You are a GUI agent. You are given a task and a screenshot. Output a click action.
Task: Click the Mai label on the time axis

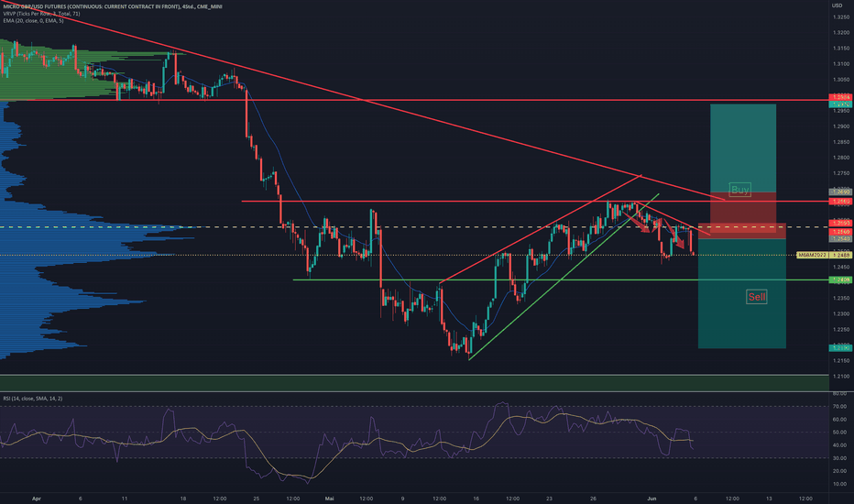[329, 499]
